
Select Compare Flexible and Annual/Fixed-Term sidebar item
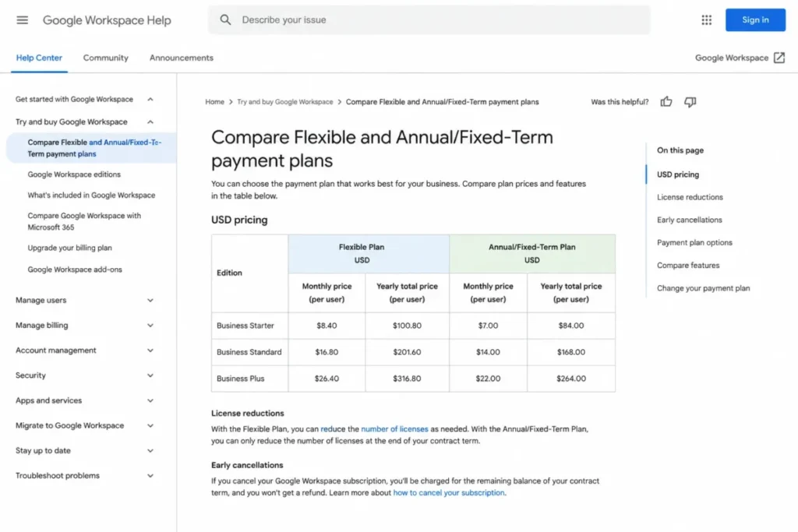pyautogui.click(x=92, y=148)
